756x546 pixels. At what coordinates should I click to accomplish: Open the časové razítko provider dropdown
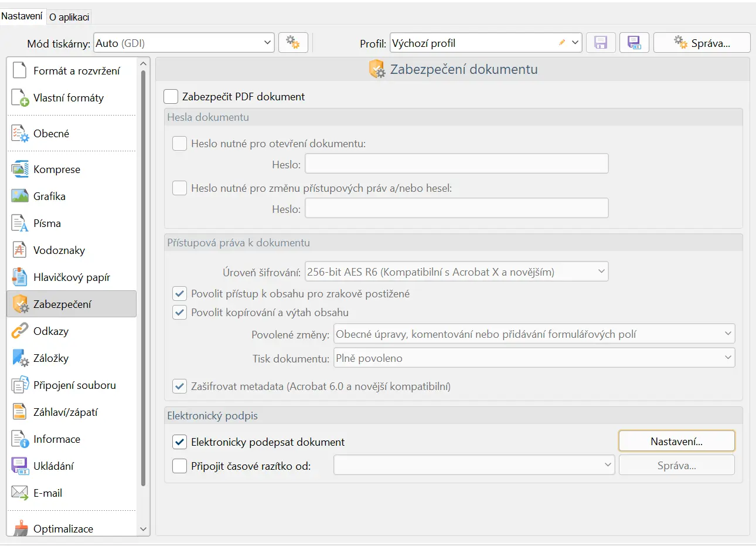474,465
